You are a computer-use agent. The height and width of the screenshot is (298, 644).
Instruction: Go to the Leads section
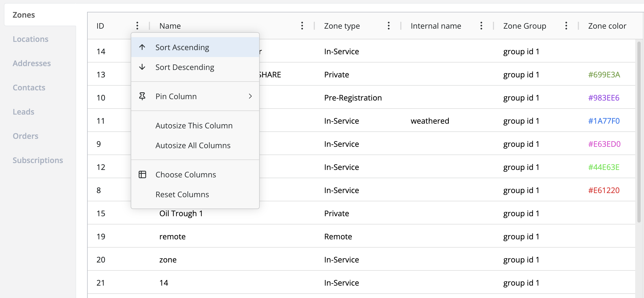click(x=23, y=112)
